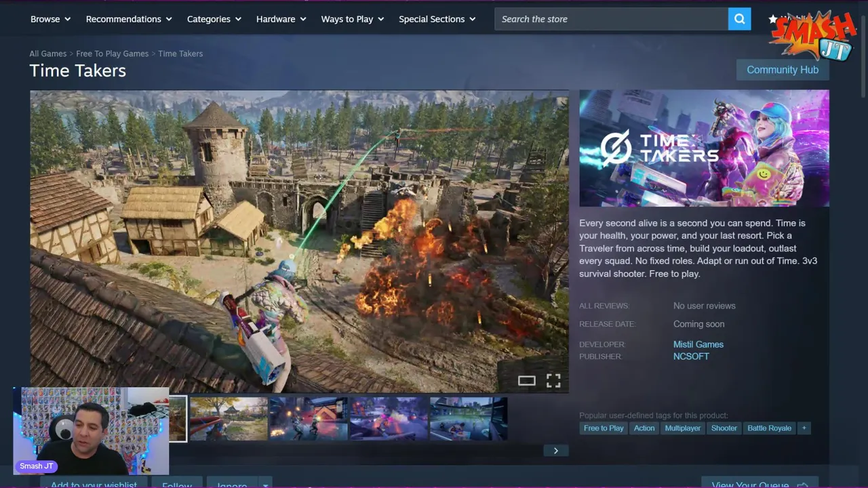Select the purple-toned screenshot thumbnail
The width and height of the screenshot is (868, 488).
tap(389, 419)
